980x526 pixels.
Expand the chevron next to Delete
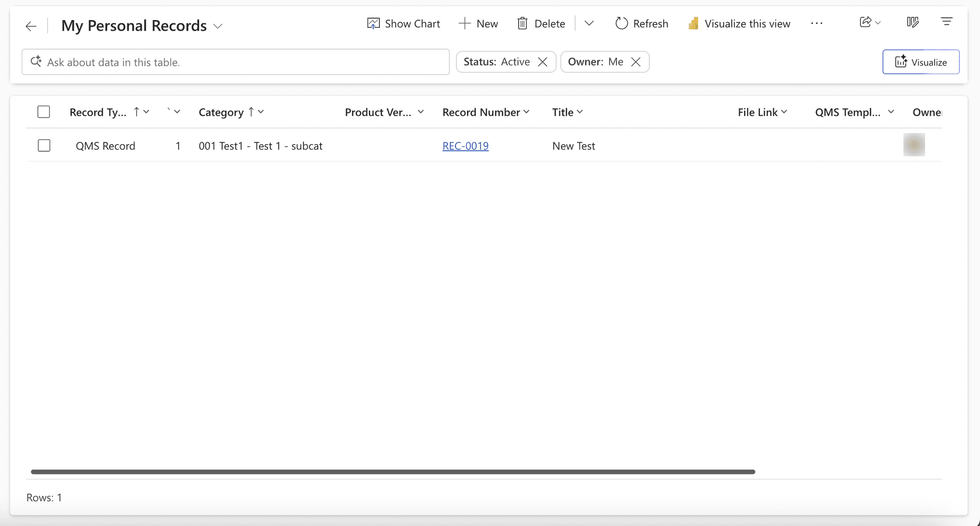coord(589,23)
